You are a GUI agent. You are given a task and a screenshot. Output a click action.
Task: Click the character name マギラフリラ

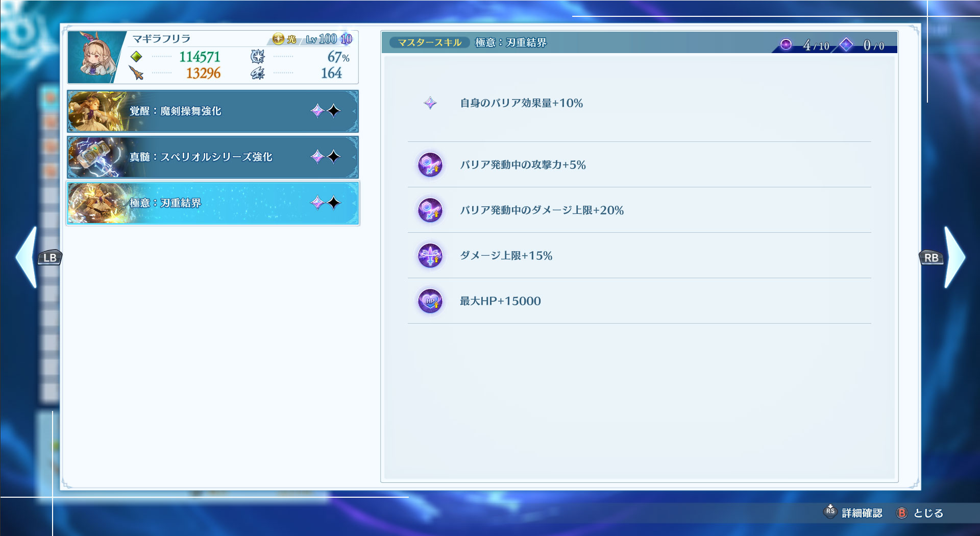pos(161,39)
